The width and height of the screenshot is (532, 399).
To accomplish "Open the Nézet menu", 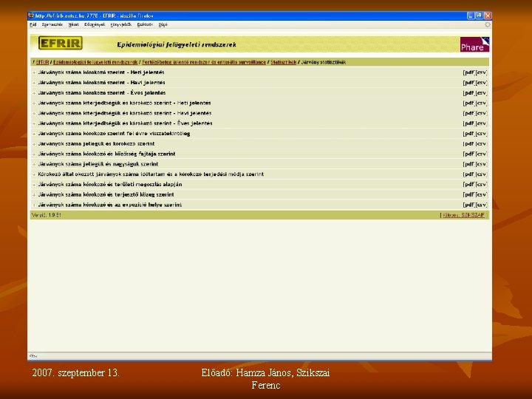I will coord(73,24).
